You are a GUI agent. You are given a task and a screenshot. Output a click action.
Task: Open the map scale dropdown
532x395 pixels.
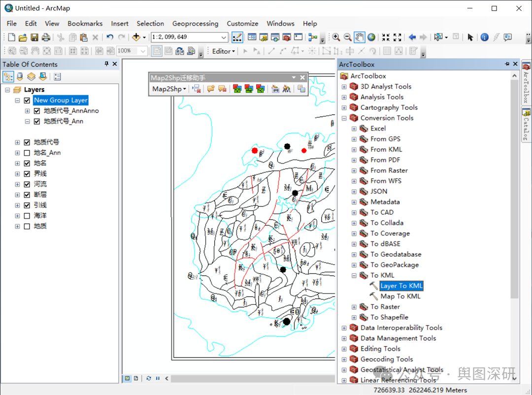coord(224,37)
